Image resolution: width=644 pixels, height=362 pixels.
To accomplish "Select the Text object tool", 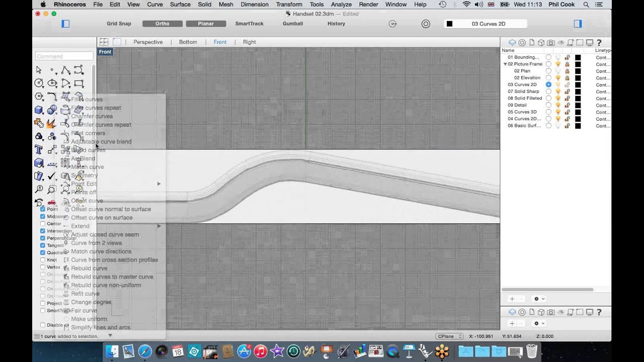I will click(39, 149).
